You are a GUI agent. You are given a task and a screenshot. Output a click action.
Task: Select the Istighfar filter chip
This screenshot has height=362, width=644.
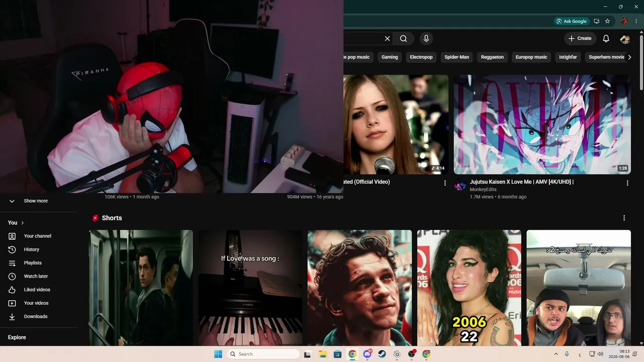pyautogui.click(x=568, y=57)
